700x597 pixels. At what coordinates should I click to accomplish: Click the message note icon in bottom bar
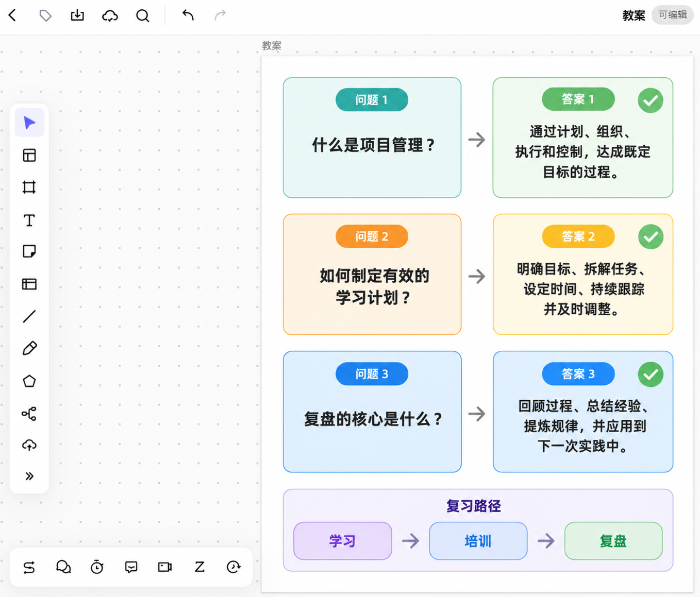[x=131, y=567]
